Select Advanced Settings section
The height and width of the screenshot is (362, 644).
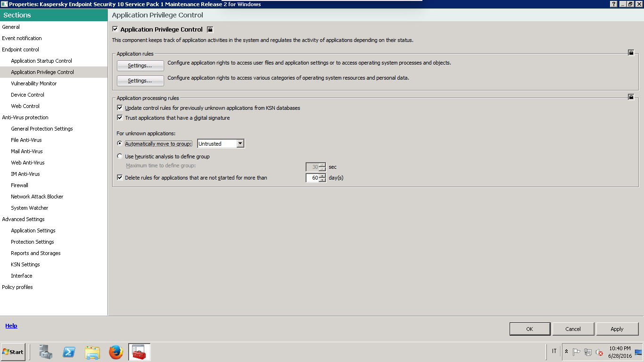pyautogui.click(x=23, y=219)
